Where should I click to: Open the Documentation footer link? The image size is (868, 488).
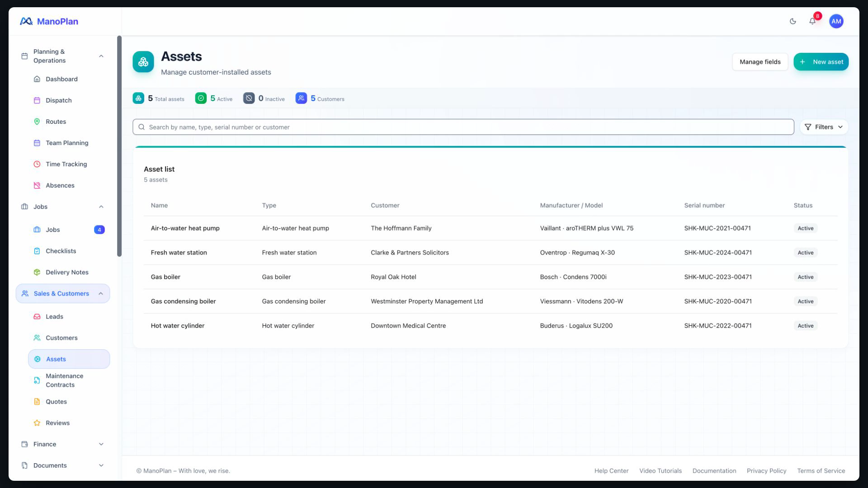pos(714,471)
